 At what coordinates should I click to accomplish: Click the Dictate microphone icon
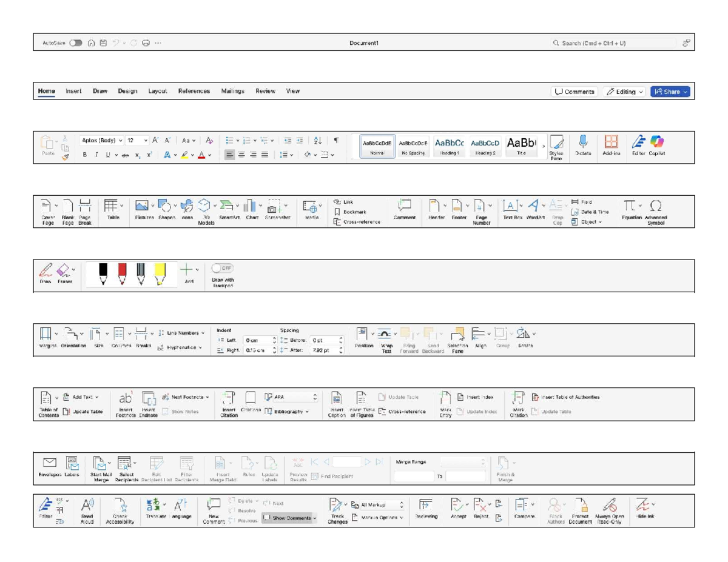[x=582, y=143]
